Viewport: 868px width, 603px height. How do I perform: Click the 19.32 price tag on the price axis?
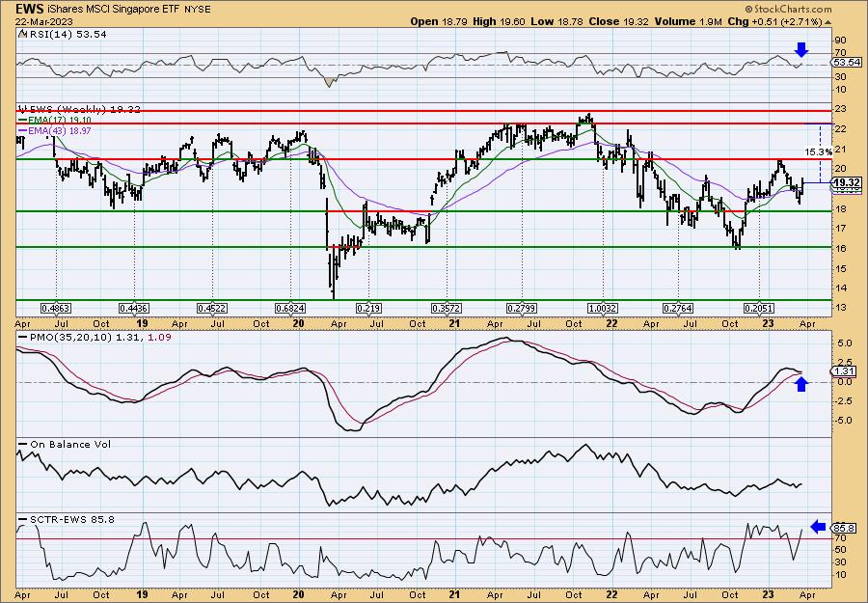point(847,182)
